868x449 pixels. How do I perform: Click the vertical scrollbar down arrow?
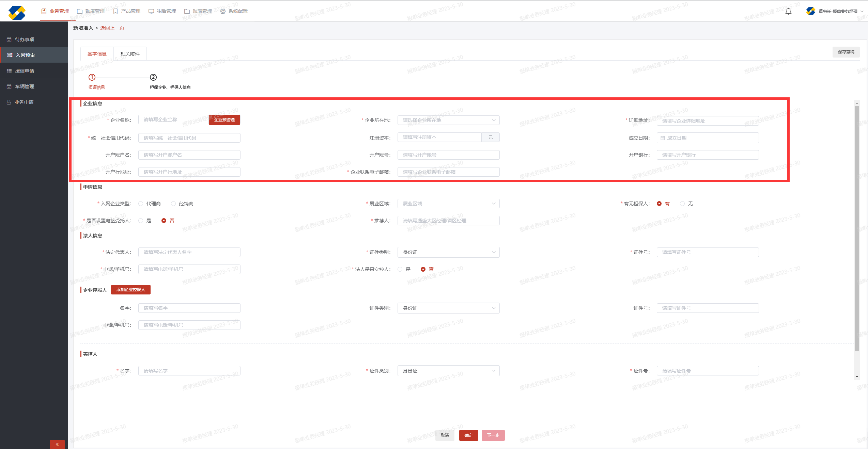(856, 377)
